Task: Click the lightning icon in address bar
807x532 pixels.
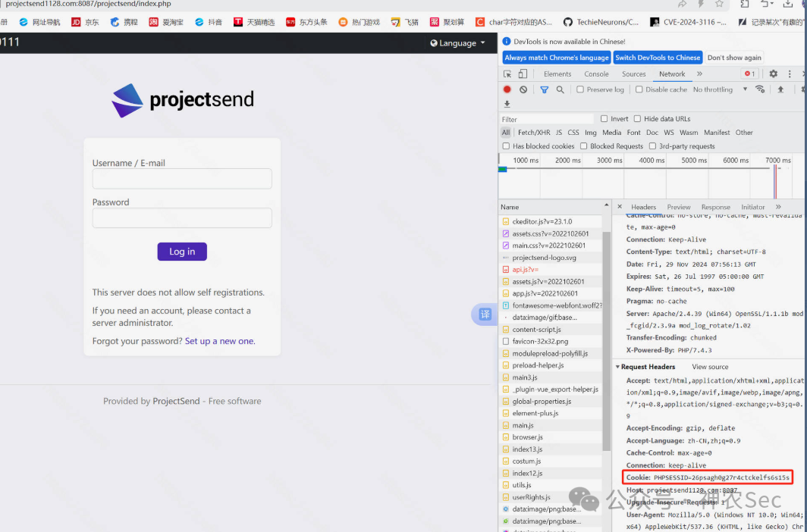Action: point(701,4)
